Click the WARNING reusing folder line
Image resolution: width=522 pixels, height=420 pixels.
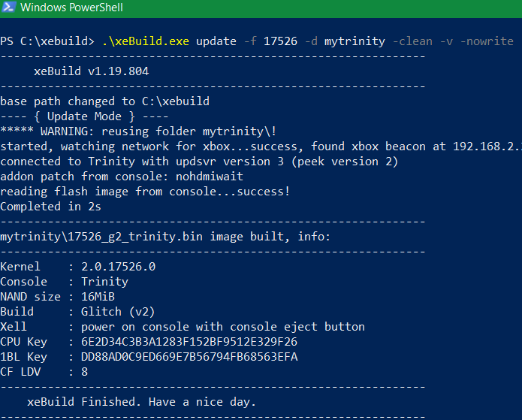coord(138,131)
